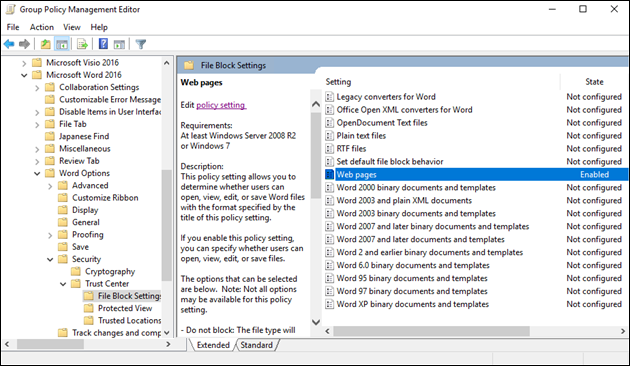Screen dimensions: 630x366
Task: Click the tree pane scroll up arrow
Action: [x=166, y=63]
